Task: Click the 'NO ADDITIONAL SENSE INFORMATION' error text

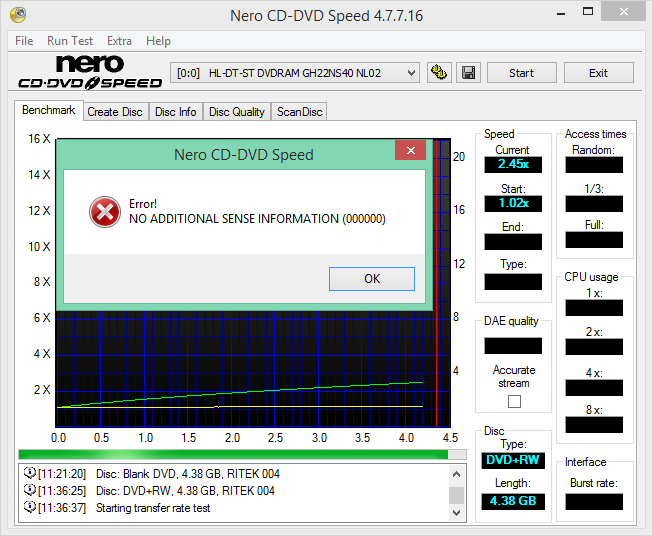Action: click(257, 219)
